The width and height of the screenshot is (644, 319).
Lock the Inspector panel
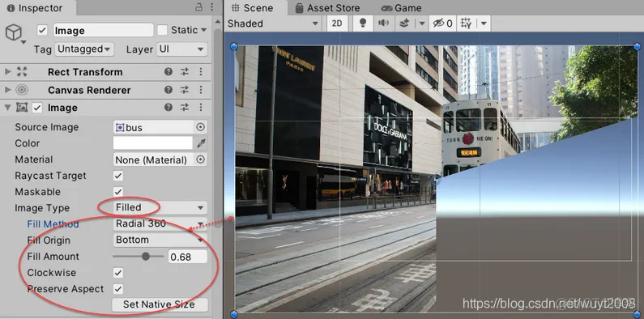[198, 7]
